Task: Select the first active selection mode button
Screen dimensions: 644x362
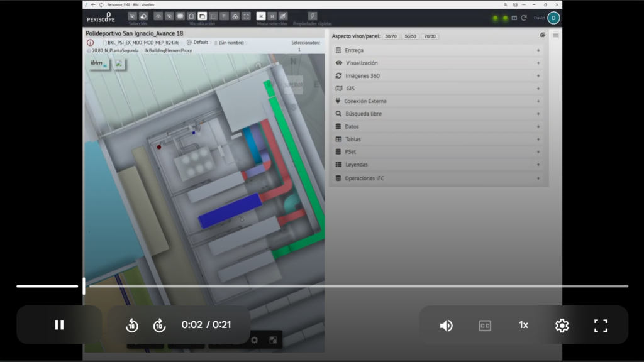Action: click(x=261, y=16)
